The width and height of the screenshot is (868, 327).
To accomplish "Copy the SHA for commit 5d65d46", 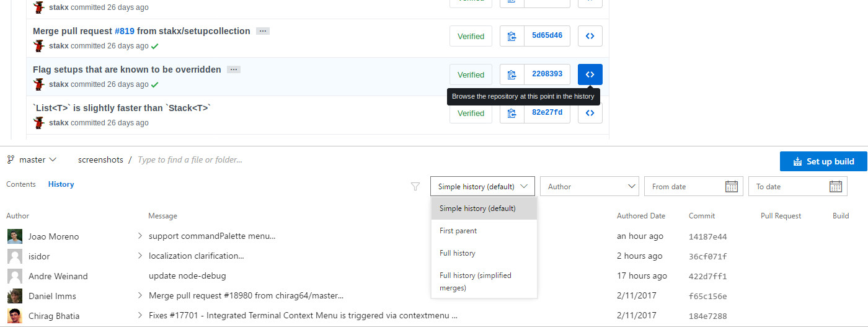I will 511,36.
